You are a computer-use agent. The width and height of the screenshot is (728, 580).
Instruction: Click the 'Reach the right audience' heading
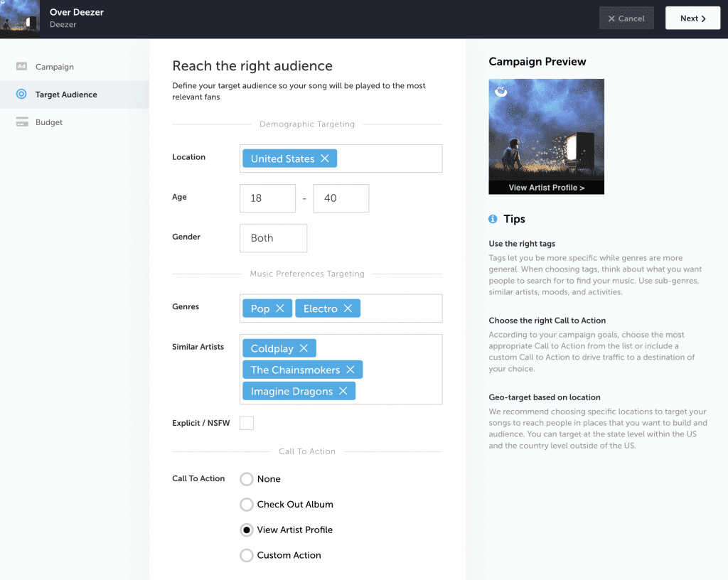(x=252, y=66)
